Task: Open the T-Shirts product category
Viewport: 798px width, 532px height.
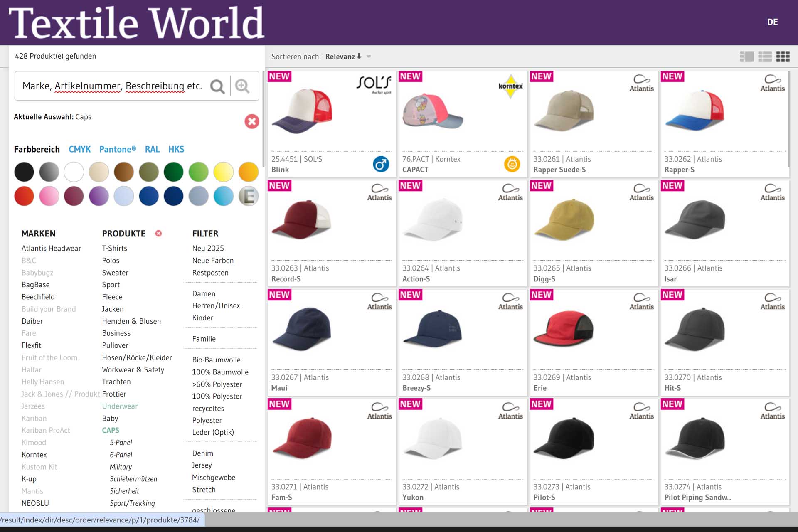Action: [115, 249]
